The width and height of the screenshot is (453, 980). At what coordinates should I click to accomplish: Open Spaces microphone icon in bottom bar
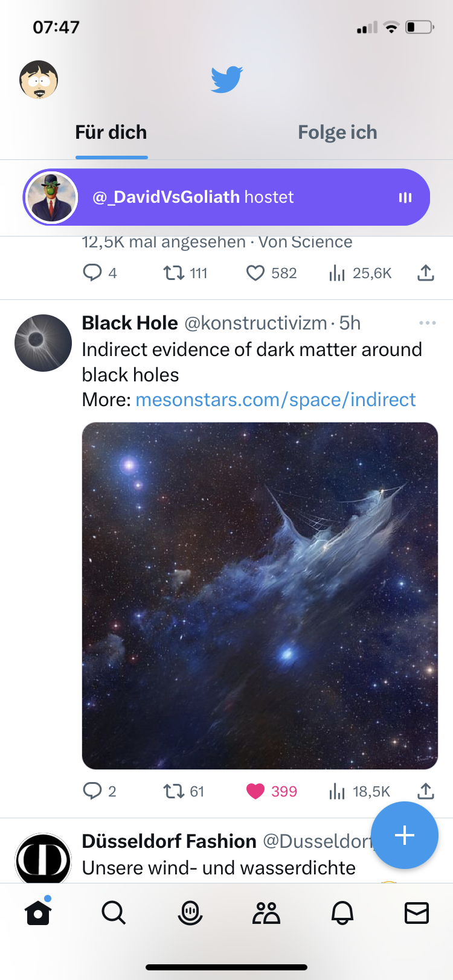point(190,913)
